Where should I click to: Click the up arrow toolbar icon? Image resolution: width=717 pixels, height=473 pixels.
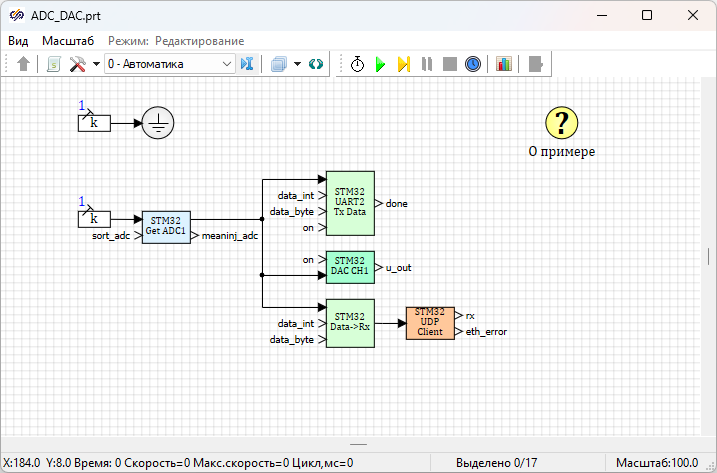point(24,64)
